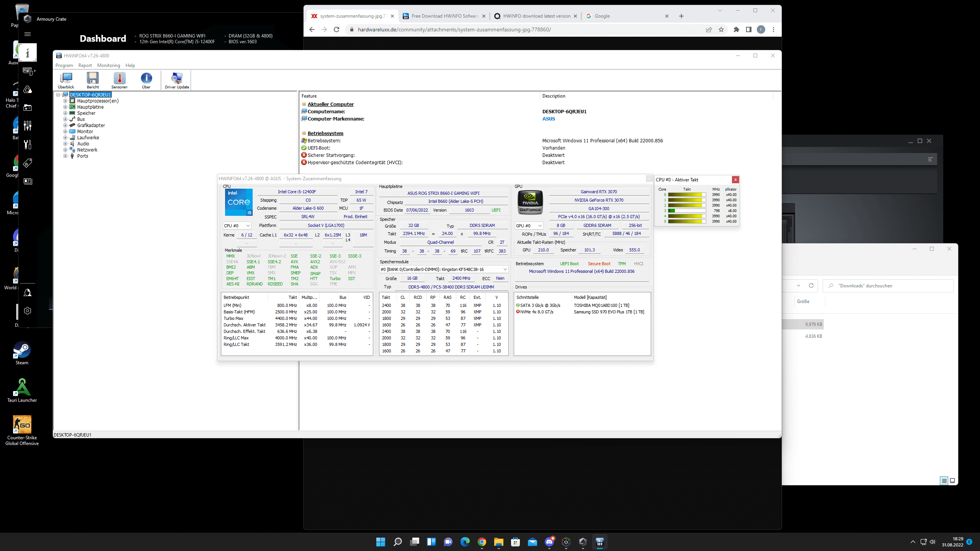The image size is (980, 551).
Task: Open Armoury Crate hamburger menu
Action: point(28,34)
